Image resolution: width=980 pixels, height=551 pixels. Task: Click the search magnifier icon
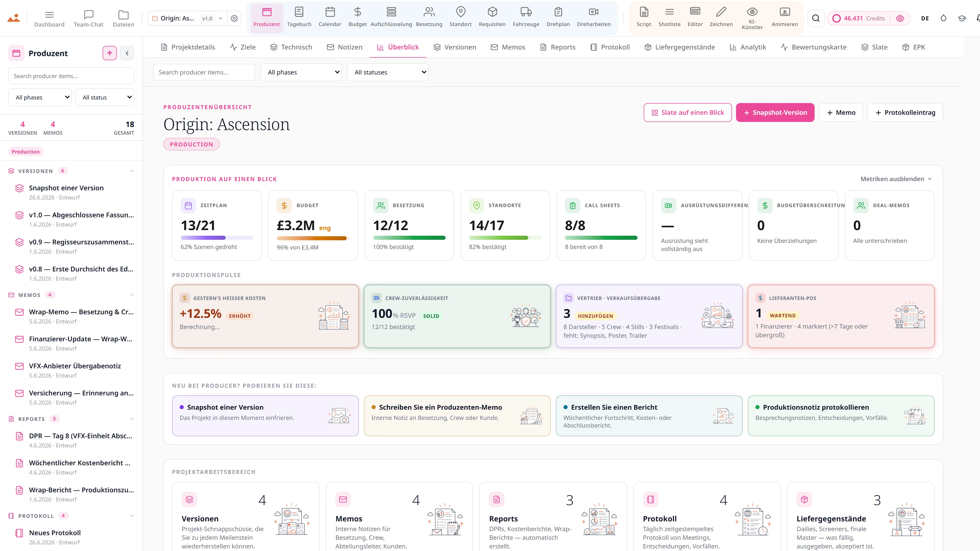(x=816, y=18)
